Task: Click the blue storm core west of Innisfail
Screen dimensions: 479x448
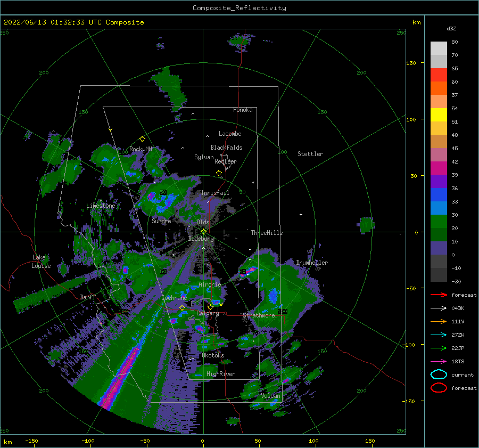Action: point(163,202)
